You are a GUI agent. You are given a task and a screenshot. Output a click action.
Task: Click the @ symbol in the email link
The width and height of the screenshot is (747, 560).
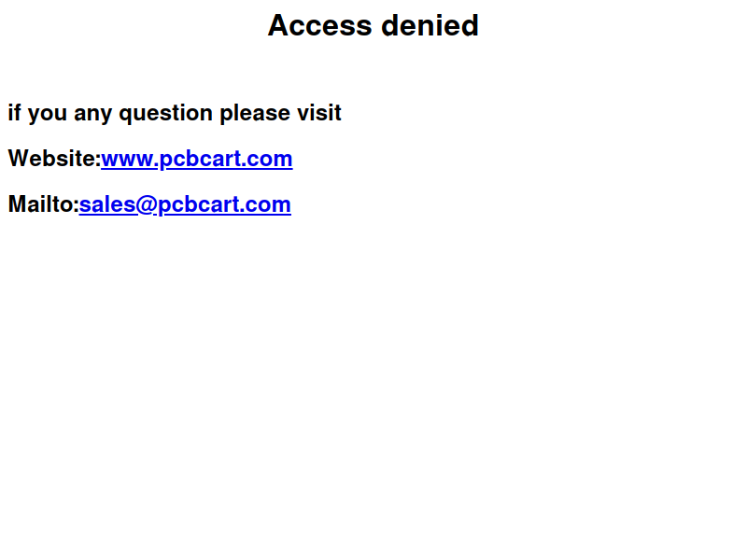[x=147, y=205]
